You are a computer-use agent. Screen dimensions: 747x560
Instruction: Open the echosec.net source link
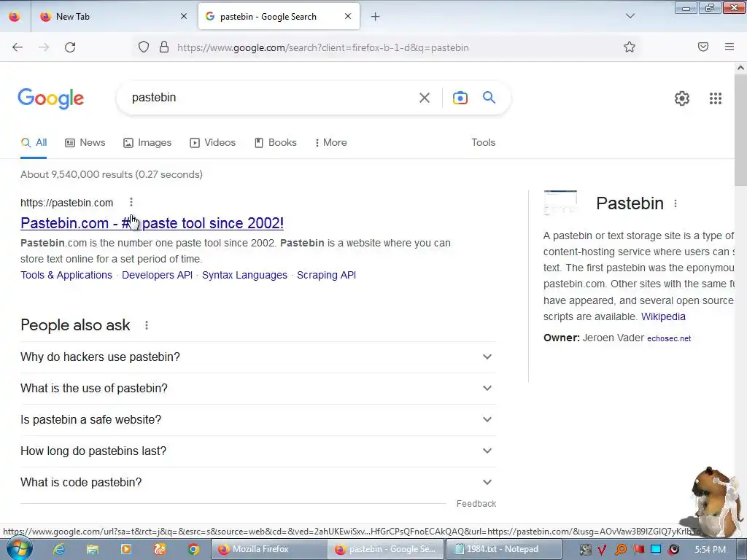[x=669, y=338]
